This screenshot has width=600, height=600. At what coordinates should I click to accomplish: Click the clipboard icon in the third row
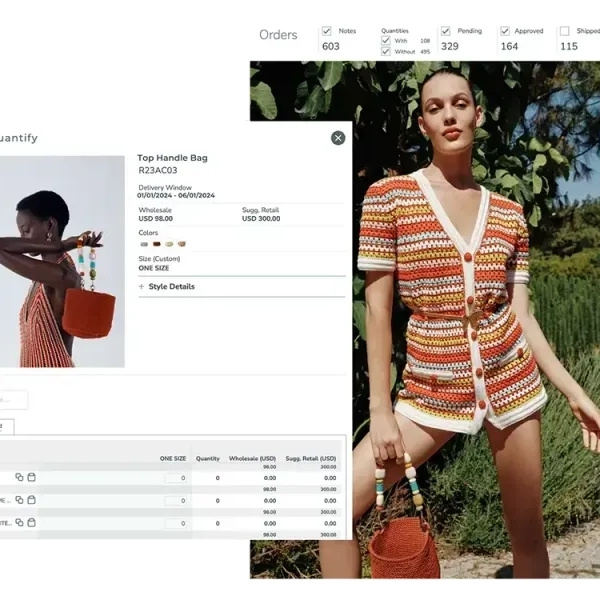[x=31, y=523]
